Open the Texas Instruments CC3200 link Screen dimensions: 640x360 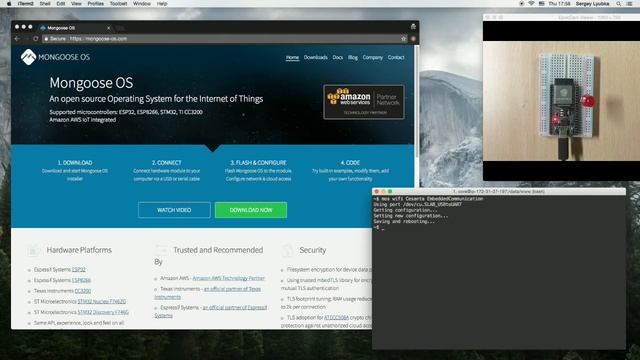[82, 291]
